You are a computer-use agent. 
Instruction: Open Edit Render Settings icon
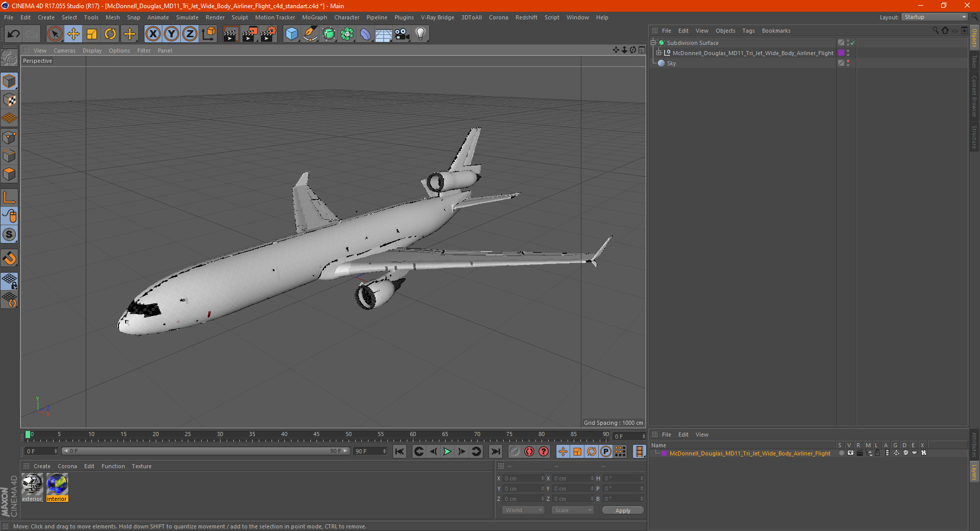(268, 34)
